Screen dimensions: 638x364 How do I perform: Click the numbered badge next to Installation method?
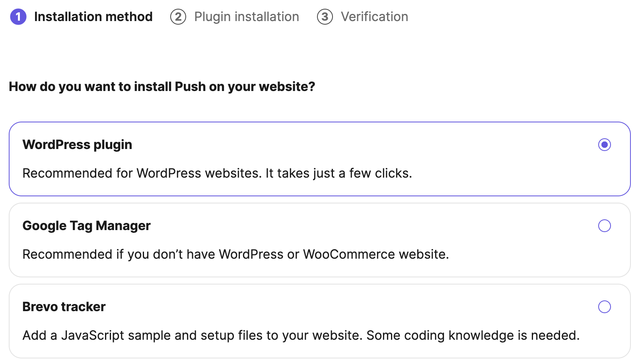18,17
